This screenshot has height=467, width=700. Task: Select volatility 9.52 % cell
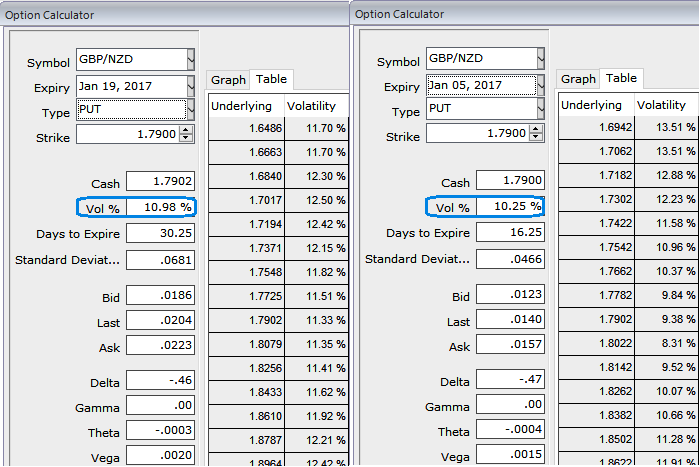click(x=667, y=367)
